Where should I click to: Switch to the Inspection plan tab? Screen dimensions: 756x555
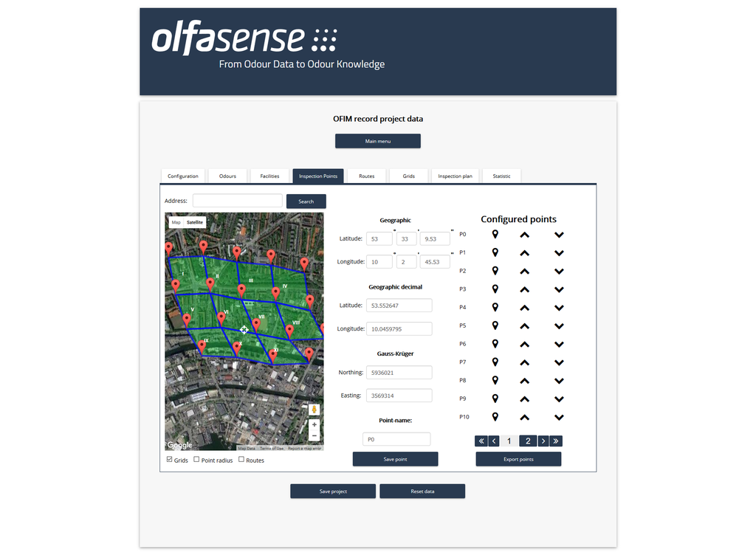pyautogui.click(x=455, y=176)
